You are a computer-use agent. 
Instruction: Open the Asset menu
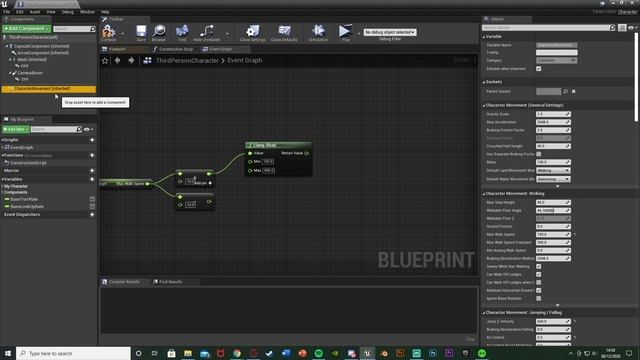tap(35, 12)
